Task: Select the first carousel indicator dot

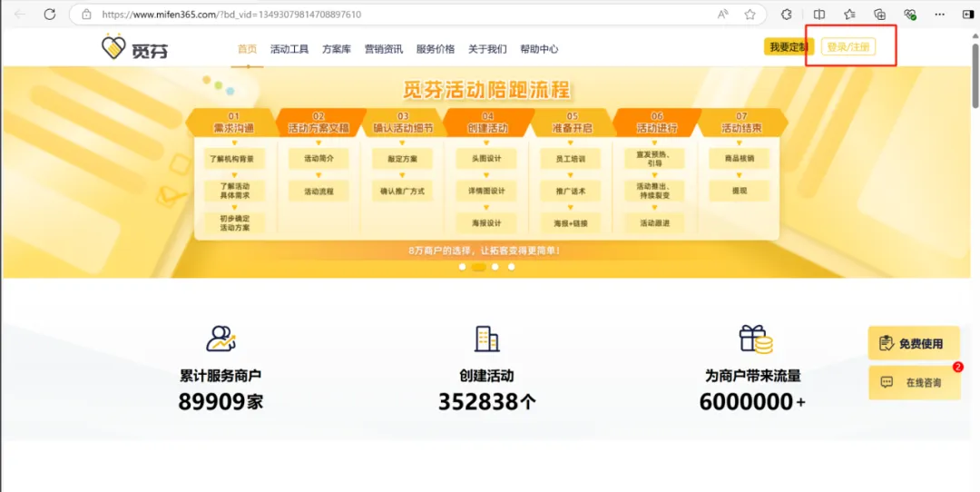Action: (x=462, y=267)
